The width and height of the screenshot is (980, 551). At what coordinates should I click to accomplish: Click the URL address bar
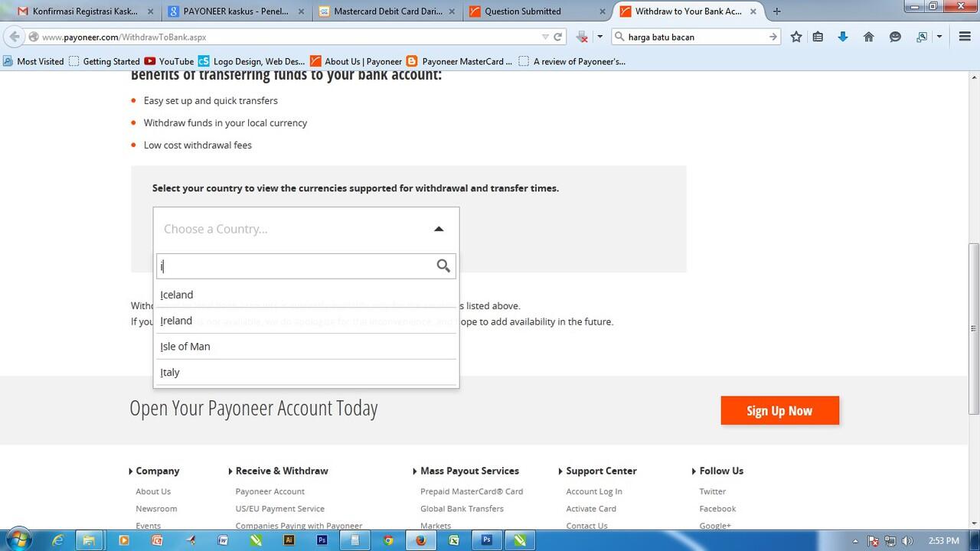pos(291,37)
